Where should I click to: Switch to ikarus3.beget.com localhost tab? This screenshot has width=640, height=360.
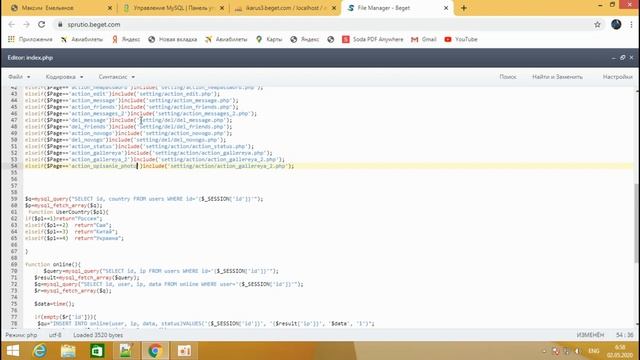click(x=285, y=8)
